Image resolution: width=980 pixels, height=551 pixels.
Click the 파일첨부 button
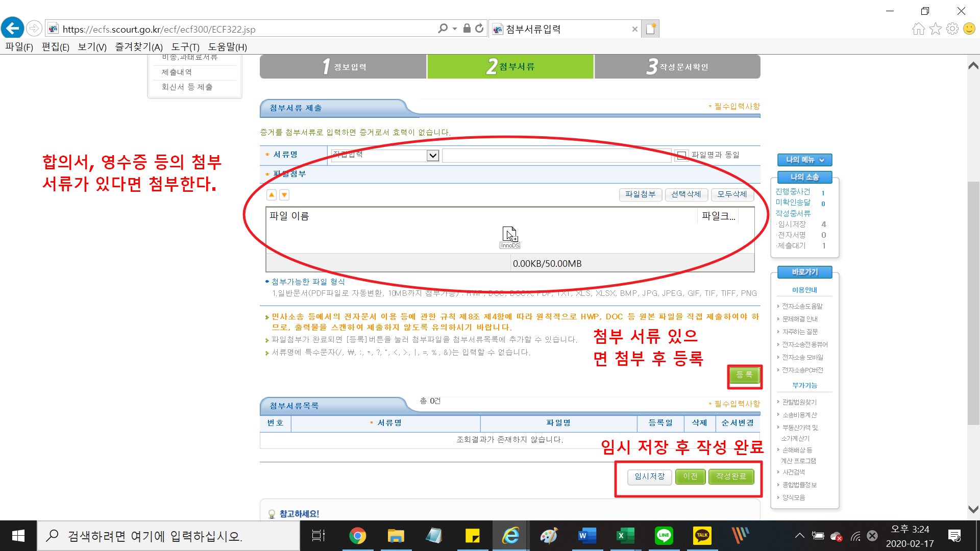click(640, 194)
